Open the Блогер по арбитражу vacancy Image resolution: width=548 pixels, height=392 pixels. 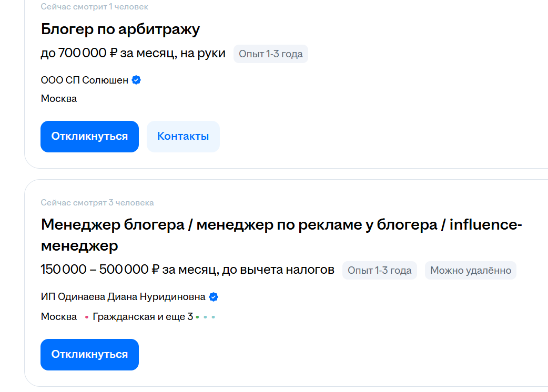point(120,29)
